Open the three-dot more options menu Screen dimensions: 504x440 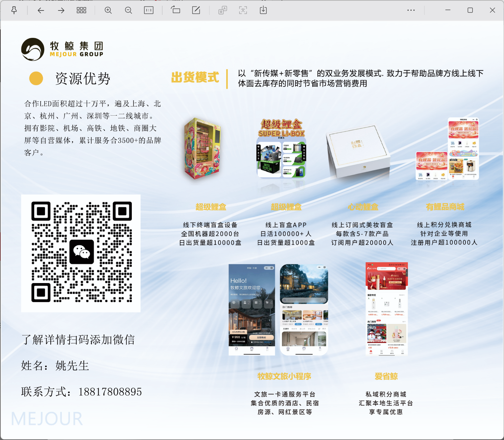point(411,10)
